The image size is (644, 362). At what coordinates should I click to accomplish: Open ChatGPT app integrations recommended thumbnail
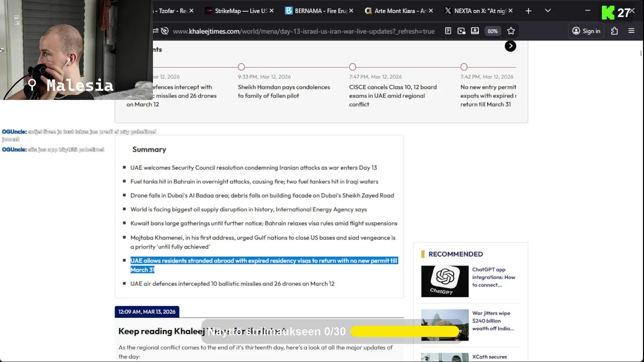click(445, 281)
